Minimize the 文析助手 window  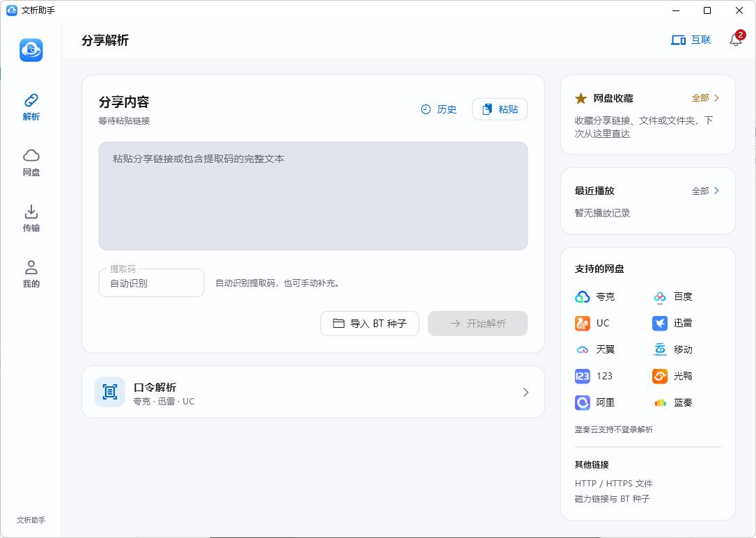(676, 10)
